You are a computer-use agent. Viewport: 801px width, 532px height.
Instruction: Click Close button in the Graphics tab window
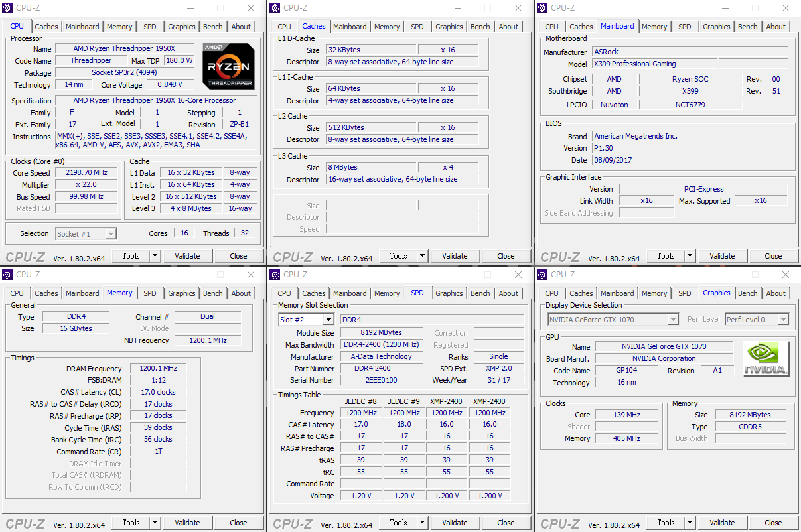(773, 523)
